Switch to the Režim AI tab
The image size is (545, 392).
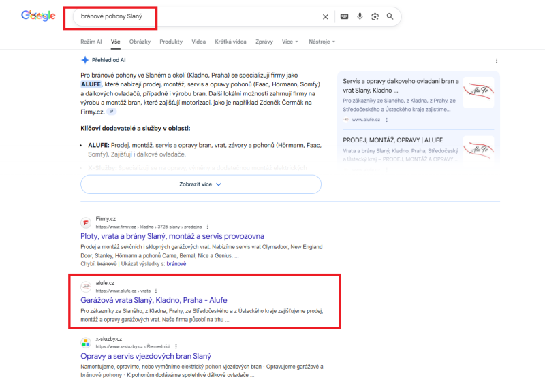point(91,42)
